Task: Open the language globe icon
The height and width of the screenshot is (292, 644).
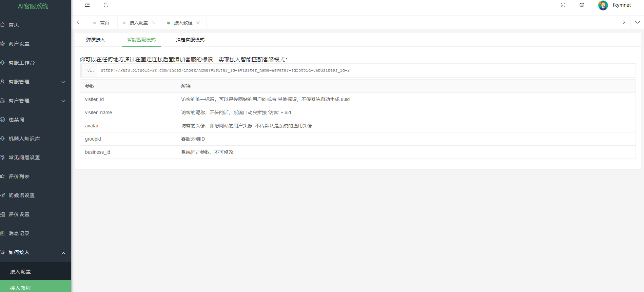Action: click(582, 5)
